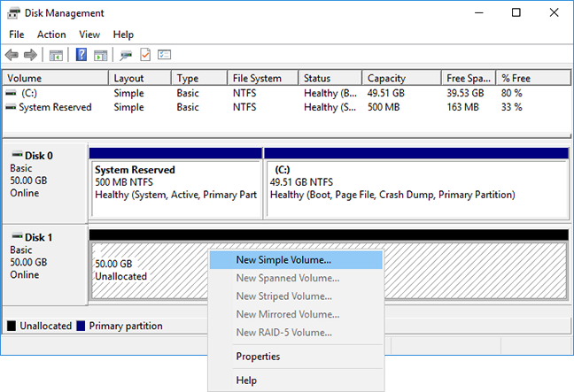Click the 33 % free cell
This screenshot has height=392, width=574.
tap(512, 107)
